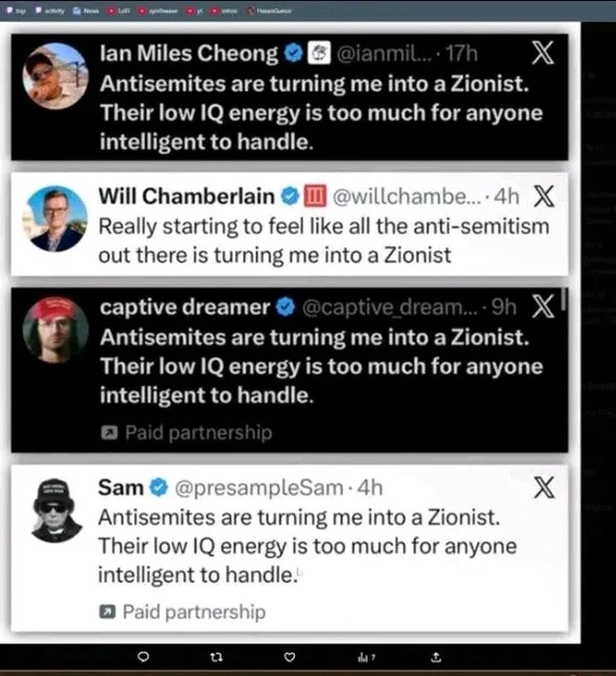This screenshot has height=676, width=616.
Task: Open the @presampleSam handle link
Action: [257, 488]
